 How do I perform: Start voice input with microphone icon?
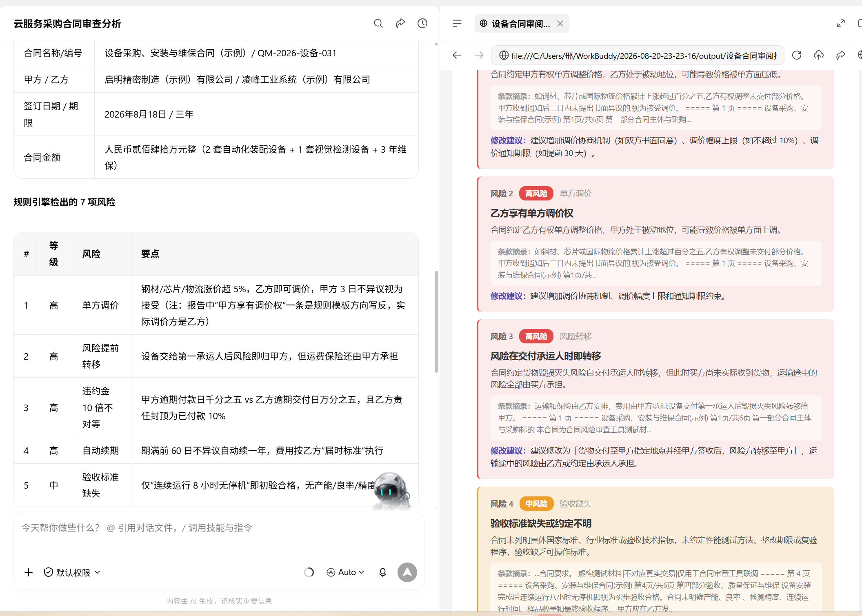[383, 572]
